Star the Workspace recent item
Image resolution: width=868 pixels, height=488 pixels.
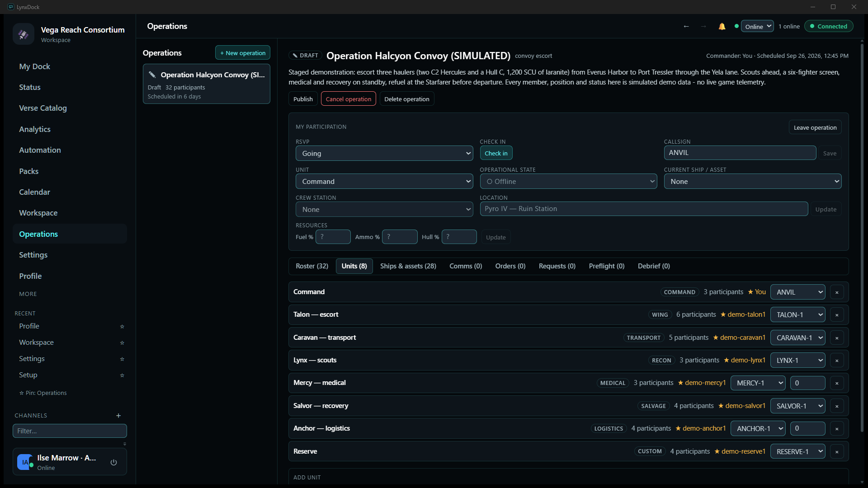point(122,343)
